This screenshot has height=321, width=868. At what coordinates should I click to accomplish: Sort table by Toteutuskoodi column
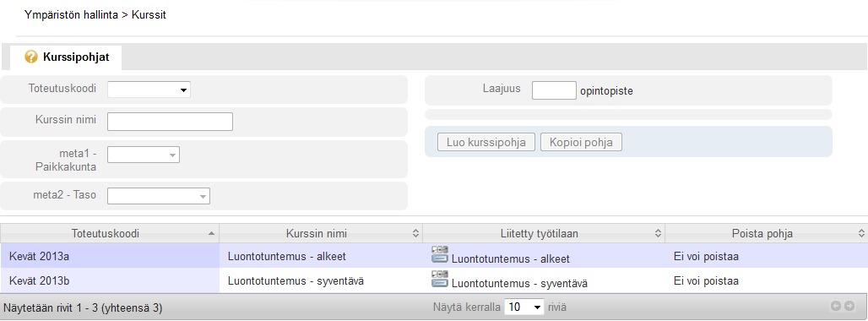click(110, 233)
